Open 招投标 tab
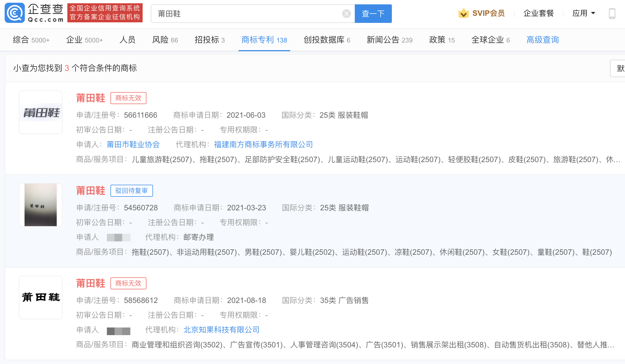Screen dimensions: 625x364 (x=209, y=40)
